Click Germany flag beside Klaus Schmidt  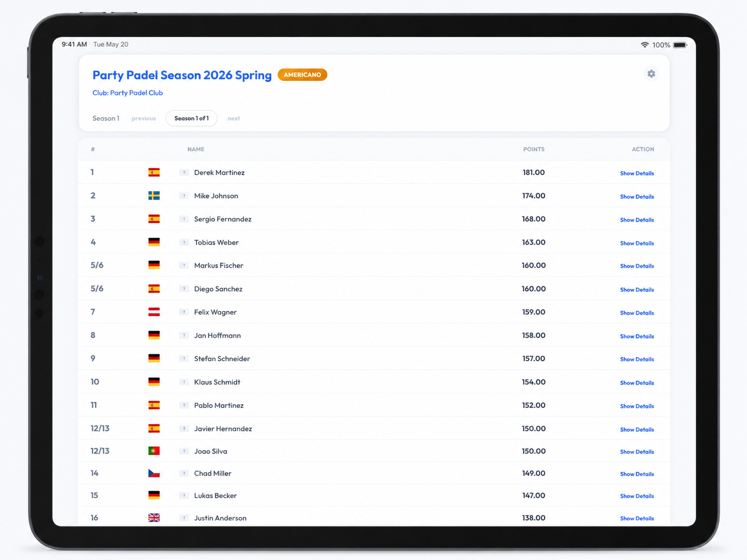(154, 382)
